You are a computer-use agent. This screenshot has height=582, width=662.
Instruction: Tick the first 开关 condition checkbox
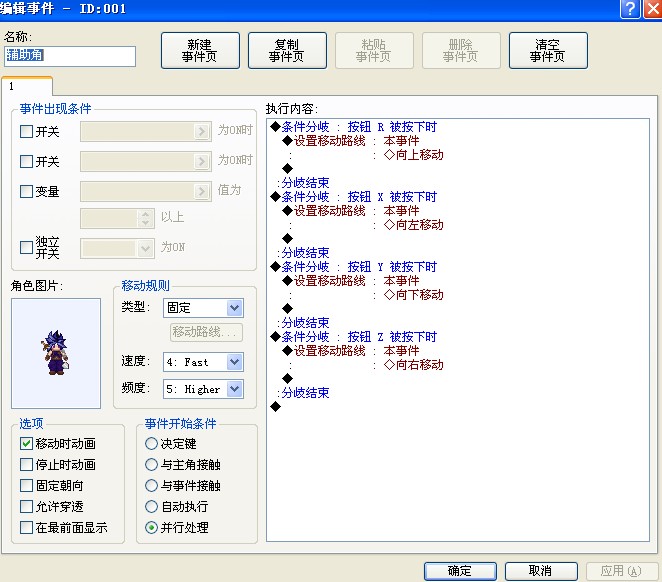[x=26, y=131]
